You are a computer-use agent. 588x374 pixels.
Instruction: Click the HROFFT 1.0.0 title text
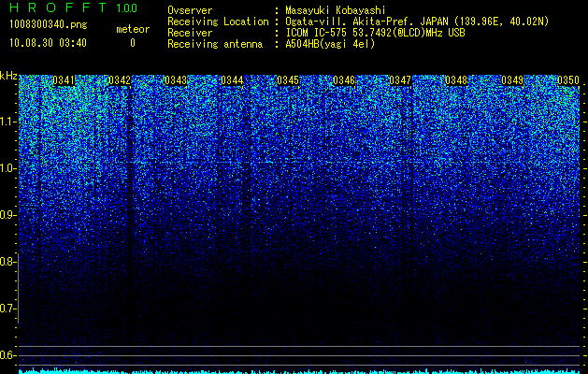click(x=74, y=7)
